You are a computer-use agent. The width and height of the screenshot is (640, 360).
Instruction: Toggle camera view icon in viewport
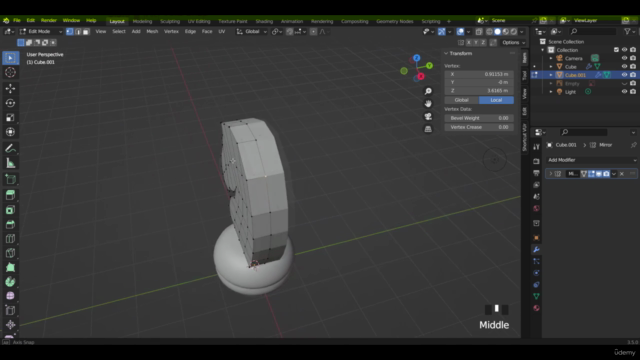pos(428,116)
